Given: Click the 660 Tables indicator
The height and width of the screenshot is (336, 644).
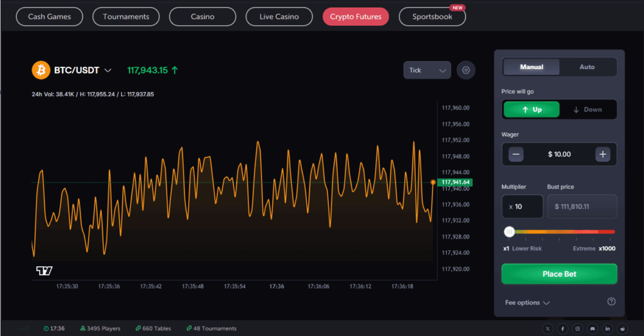Looking at the screenshot, I should pyautogui.click(x=153, y=328).
